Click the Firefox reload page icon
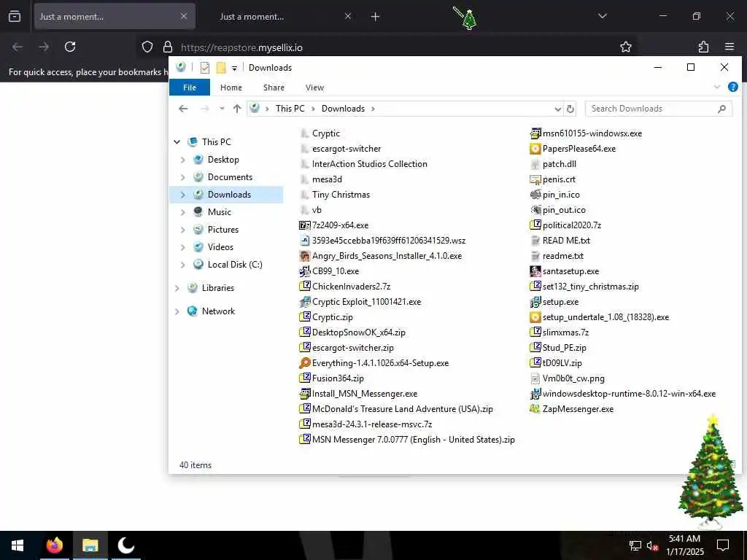This screenshot has height=560, width=747. coord(70,47)
